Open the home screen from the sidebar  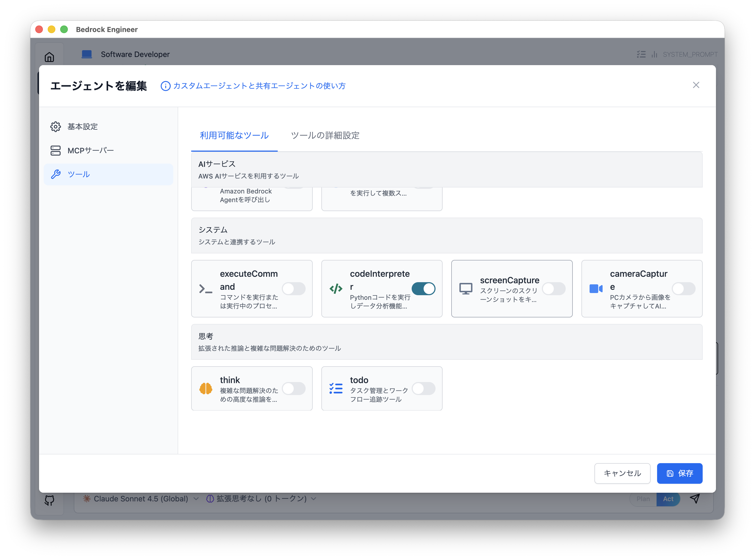[49, 57]
